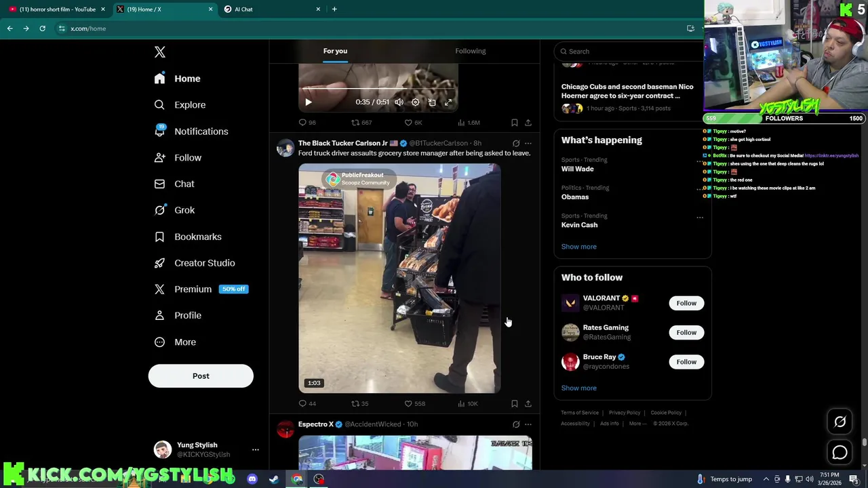Switch to the For you tab
This screenshot has width=868, height=488.
pos(335,51)
